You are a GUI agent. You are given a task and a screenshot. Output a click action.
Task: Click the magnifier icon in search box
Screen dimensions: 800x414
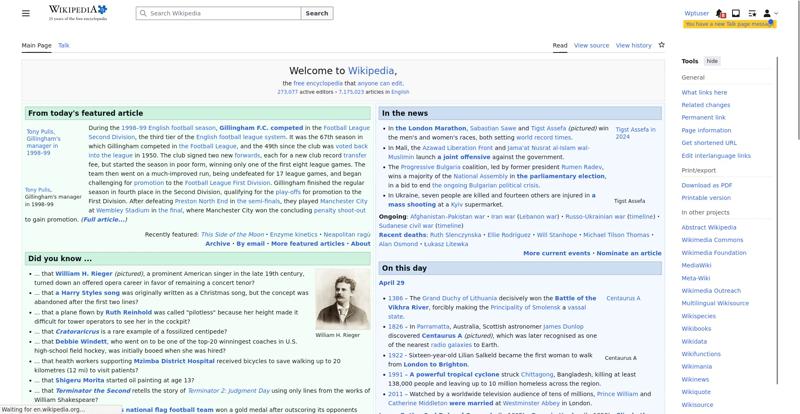coord(142,14)
